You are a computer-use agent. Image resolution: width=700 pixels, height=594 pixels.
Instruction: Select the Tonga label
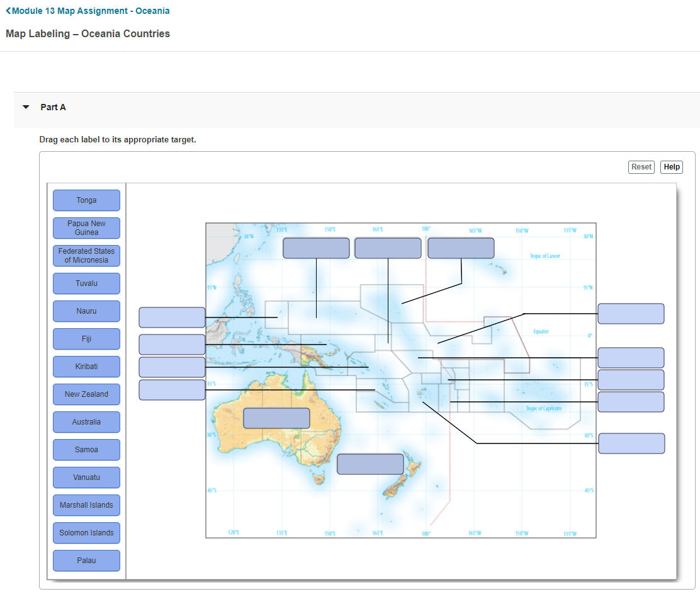click(x=87, y=200)
